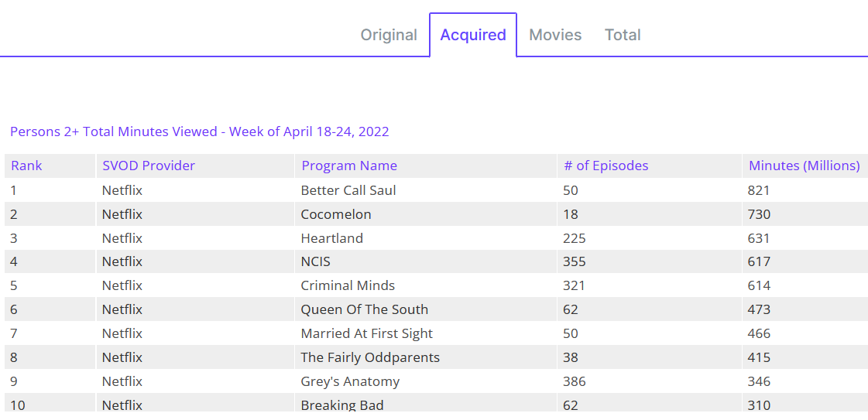Screen dimensions: 868x420
Task: Select the Grey's Anatomy program name
Action: (x=350, y=381)
